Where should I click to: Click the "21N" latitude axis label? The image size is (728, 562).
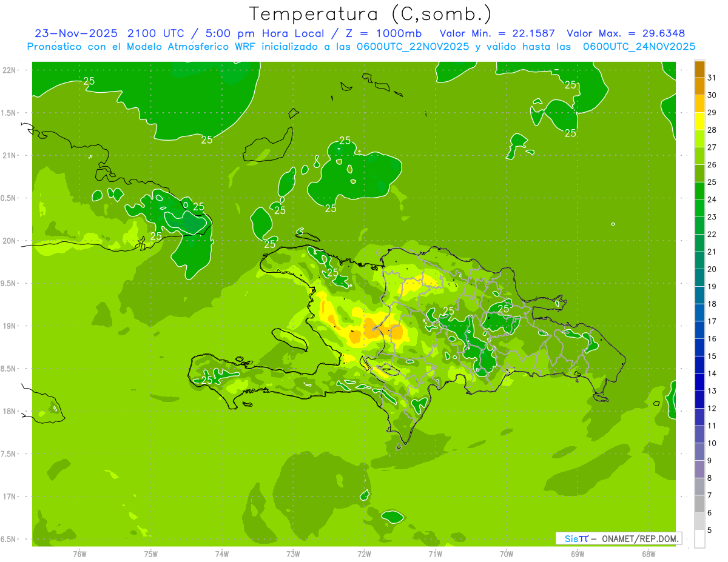tap(9, 156)
